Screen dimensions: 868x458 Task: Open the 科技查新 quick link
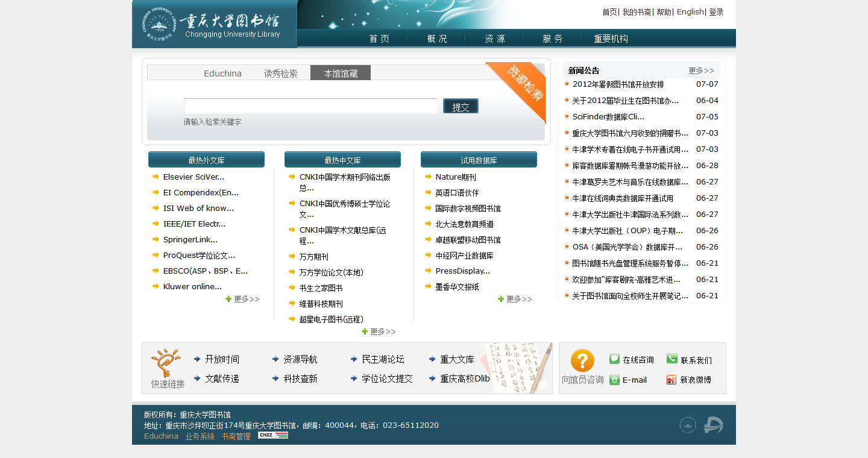tap(300, 378)
